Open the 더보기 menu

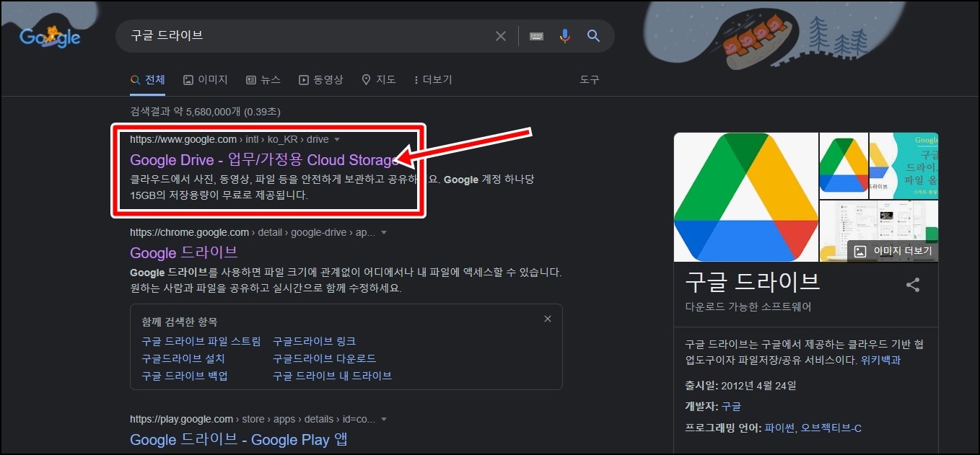click(x=433, y=80)
